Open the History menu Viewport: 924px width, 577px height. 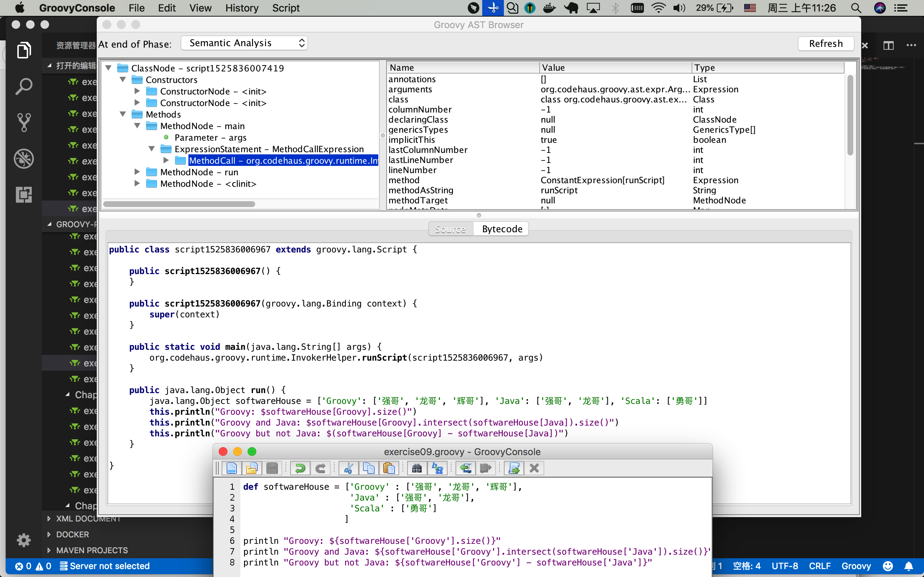[x=242, y=8]
